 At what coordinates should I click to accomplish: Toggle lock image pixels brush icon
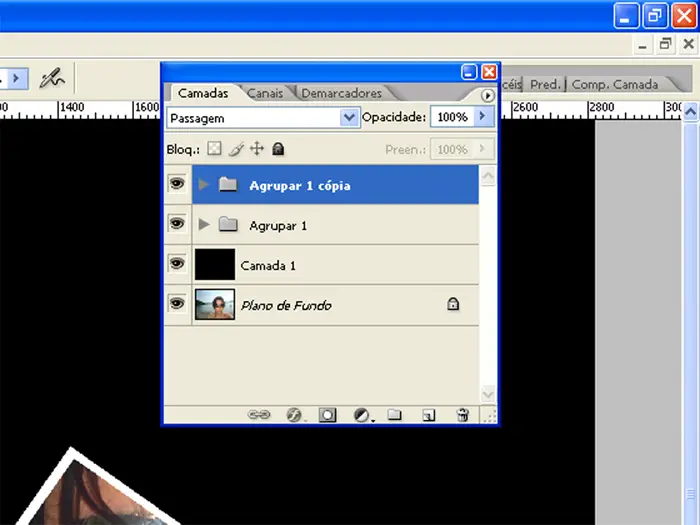[x=236, y=149]
